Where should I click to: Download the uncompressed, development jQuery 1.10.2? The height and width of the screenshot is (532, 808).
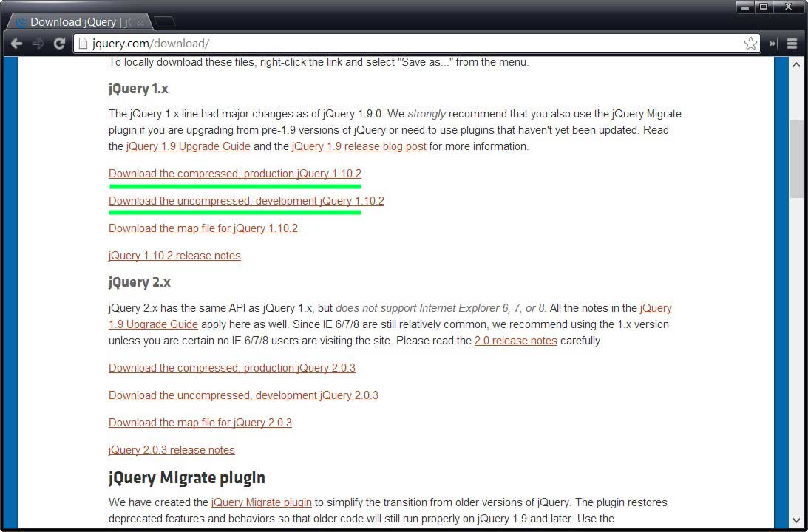pos(246,201)
